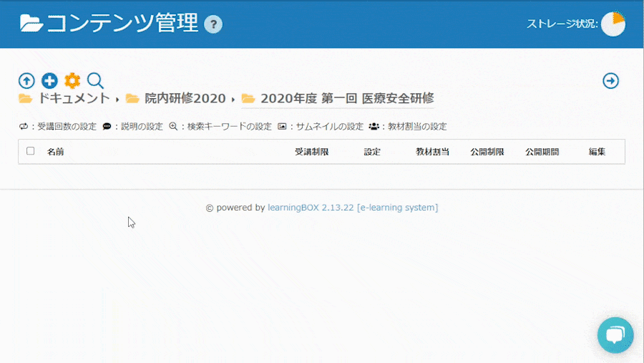Image resolution: width=644 pixels, height=363 pixels.
Task: Click the 名前 column header
Action: click(x=55, y=152)
